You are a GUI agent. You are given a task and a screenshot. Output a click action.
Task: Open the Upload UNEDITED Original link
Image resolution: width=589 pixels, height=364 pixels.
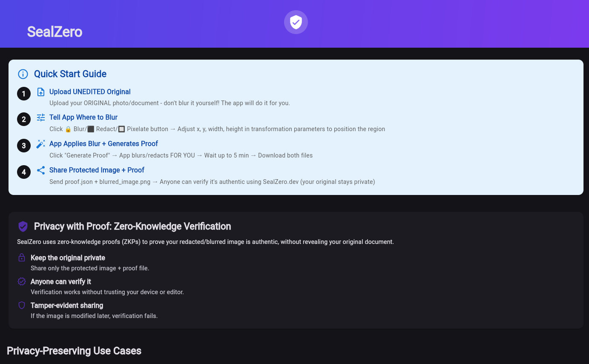click(x=90, y=92)
